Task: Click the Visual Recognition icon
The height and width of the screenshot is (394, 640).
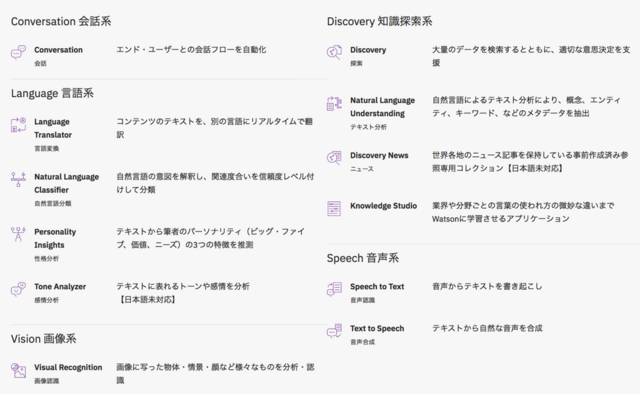Action: 18,370
